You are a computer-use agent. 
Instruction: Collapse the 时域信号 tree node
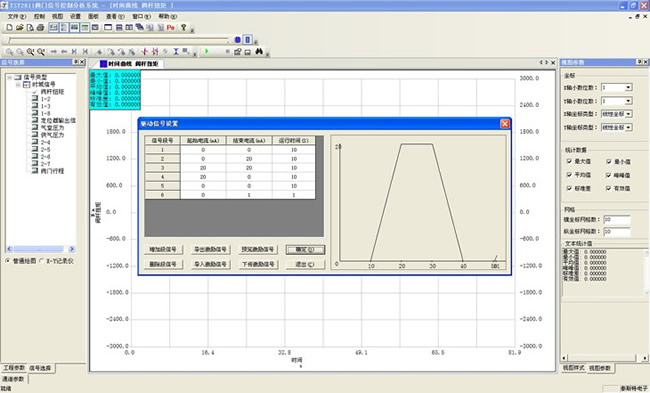pos(18,85)
